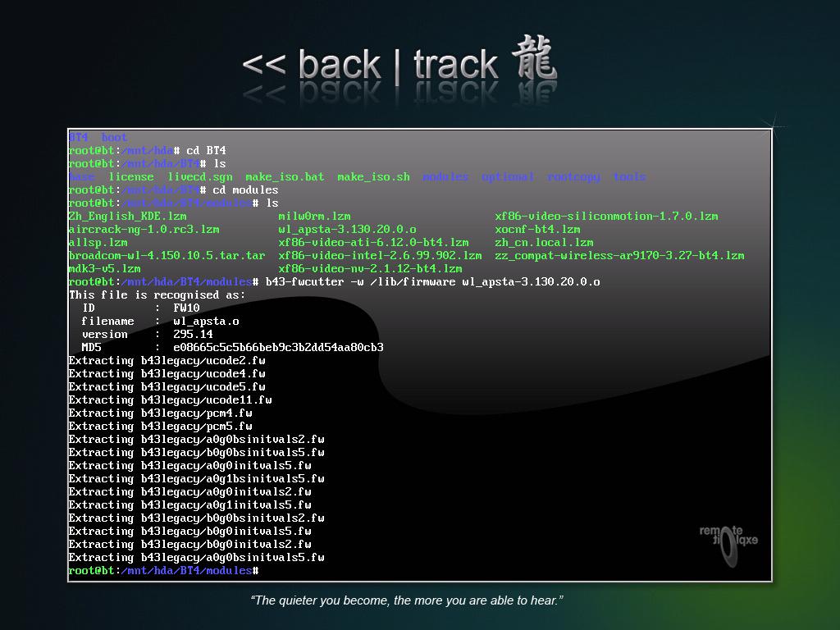Click the line ending 'b0g0initvals5.fw'
Viewport: 840px width, 630px height.
190,532
